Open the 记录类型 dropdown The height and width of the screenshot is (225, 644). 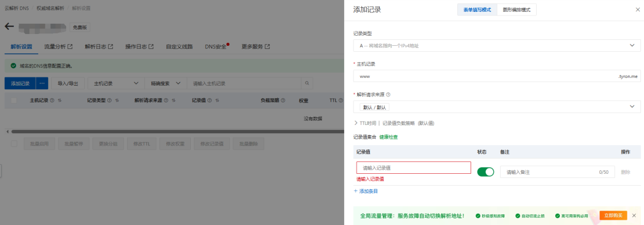[497, 45]
